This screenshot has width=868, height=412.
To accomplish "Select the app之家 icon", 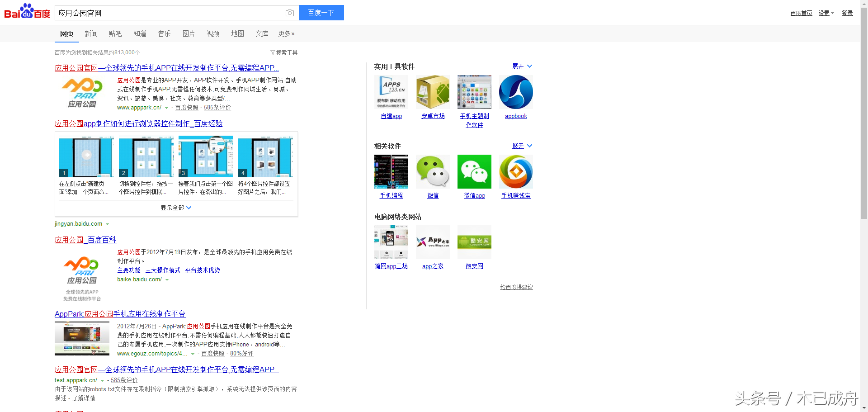I will [433, 242].
